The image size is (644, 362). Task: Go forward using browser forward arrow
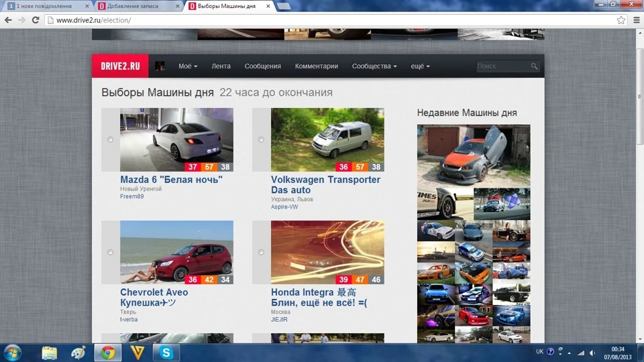tap(21, 19)
